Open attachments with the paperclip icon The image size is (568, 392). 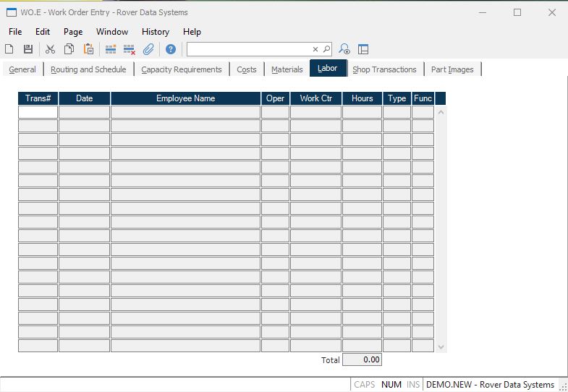click(x=148, y=49)
